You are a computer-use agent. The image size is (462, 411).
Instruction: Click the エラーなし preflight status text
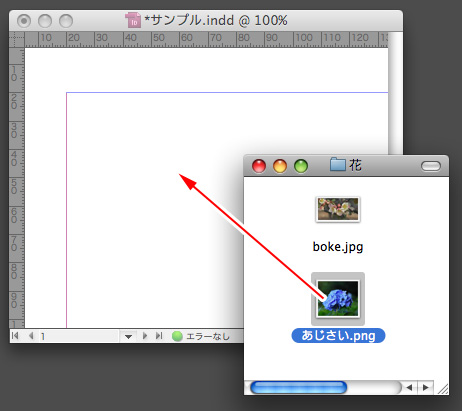(x=208, y=336)
